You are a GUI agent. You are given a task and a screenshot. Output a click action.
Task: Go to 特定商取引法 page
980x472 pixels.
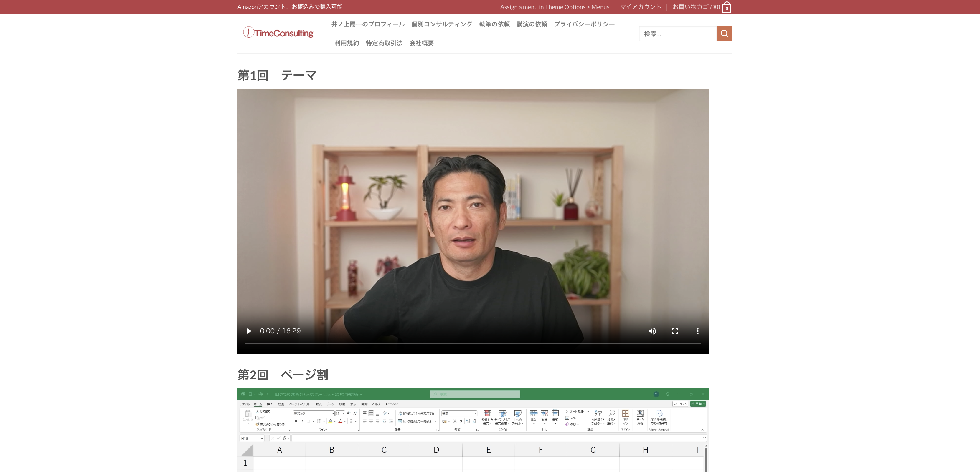pyautogui.click(x=384, y=43)
